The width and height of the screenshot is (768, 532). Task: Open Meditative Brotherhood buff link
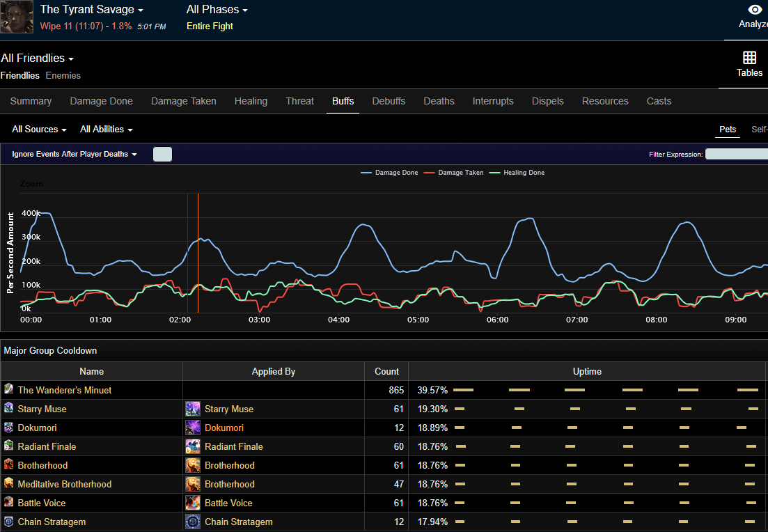(65, 484)
